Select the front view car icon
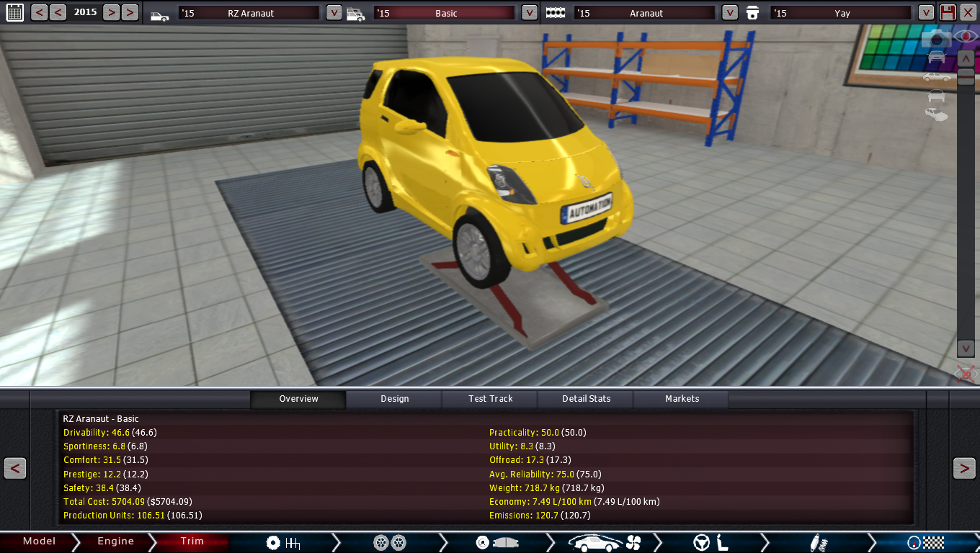The height and width of the screenshot is (553, 980). pyautogui.click(x=936, y=57)
